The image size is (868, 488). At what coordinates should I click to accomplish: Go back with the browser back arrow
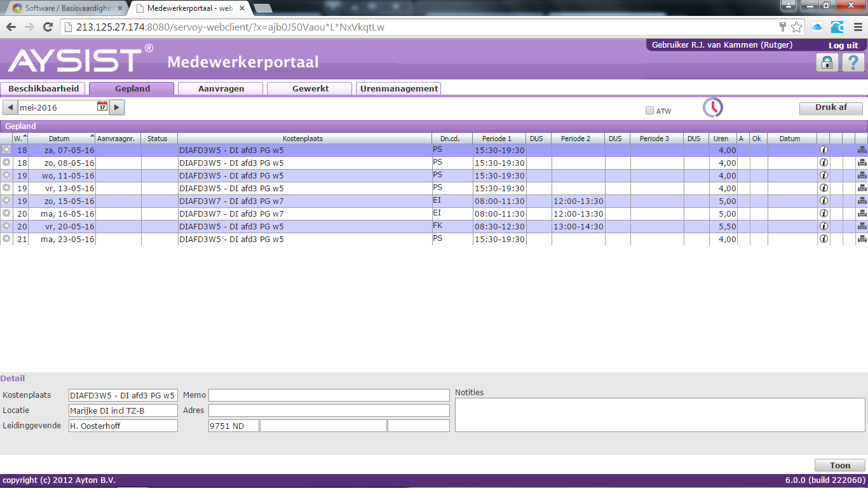point(11,27)
